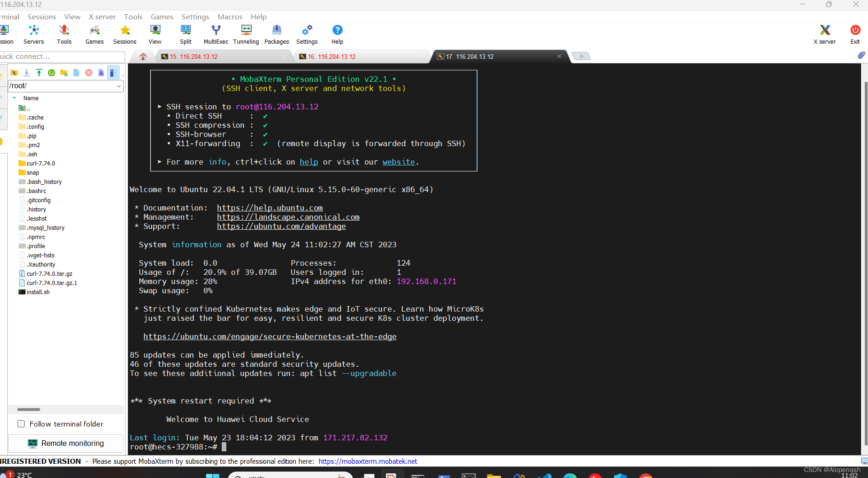Click the Help toolbar icon
868x478 pixels.
click(x=337, y=34)
